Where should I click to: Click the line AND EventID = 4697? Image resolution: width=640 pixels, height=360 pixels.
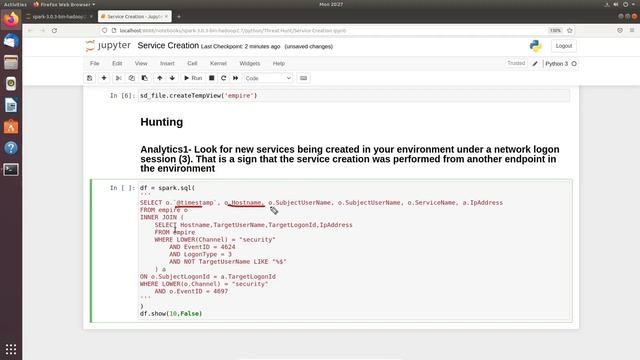[x=191, y=291]
